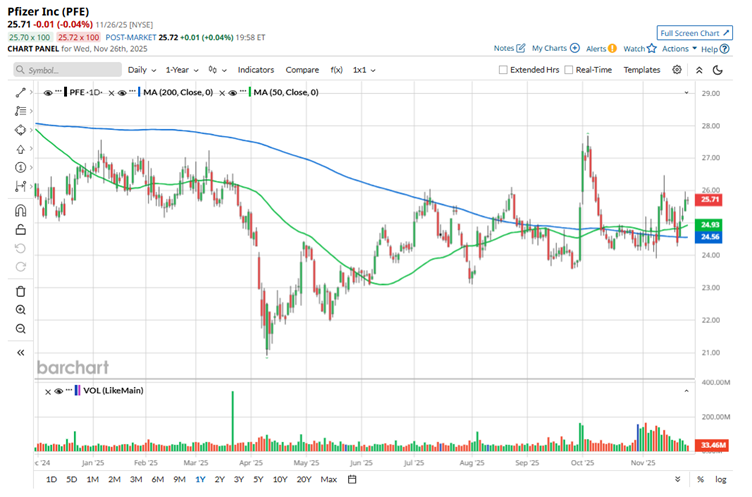
Task: Click the MA 200 blue color marker
Action: [x=139, y=93]
